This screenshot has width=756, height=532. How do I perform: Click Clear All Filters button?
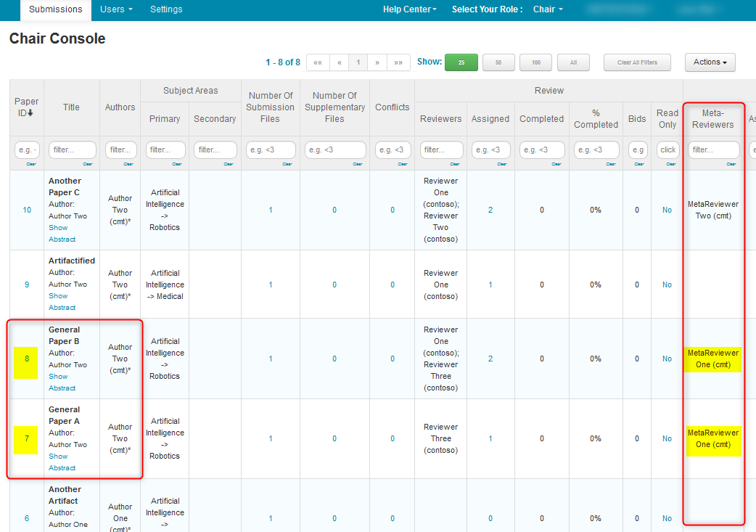[x=638, y=62]
